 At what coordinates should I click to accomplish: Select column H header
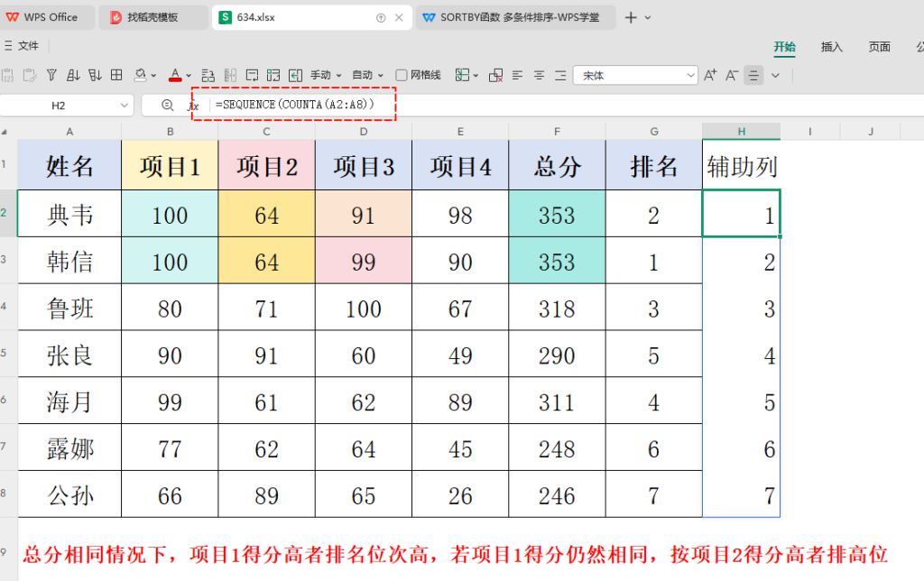(742, 132)
